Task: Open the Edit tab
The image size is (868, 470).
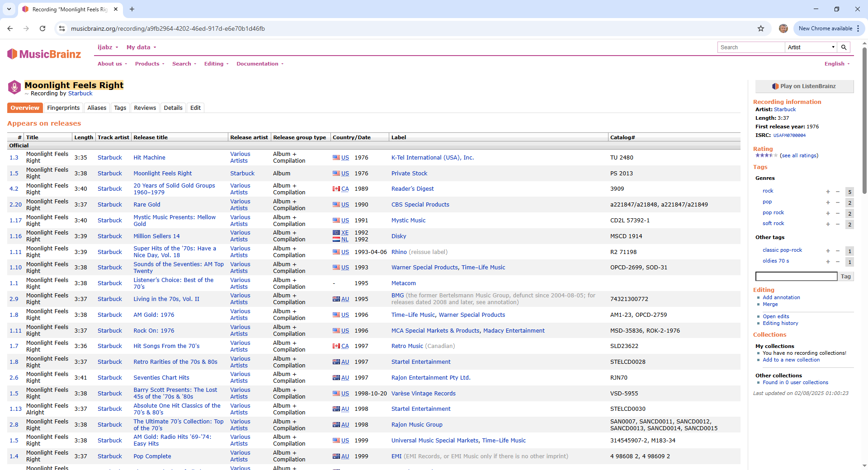Action: [x=195, y=108]
